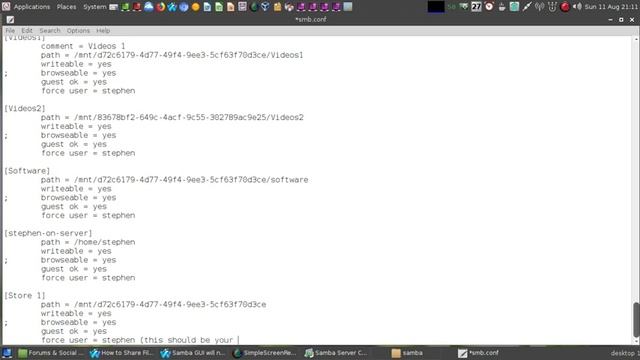Click the [Store 1] section header
Viewport: 640px width, 360px height.
[25, 296]
